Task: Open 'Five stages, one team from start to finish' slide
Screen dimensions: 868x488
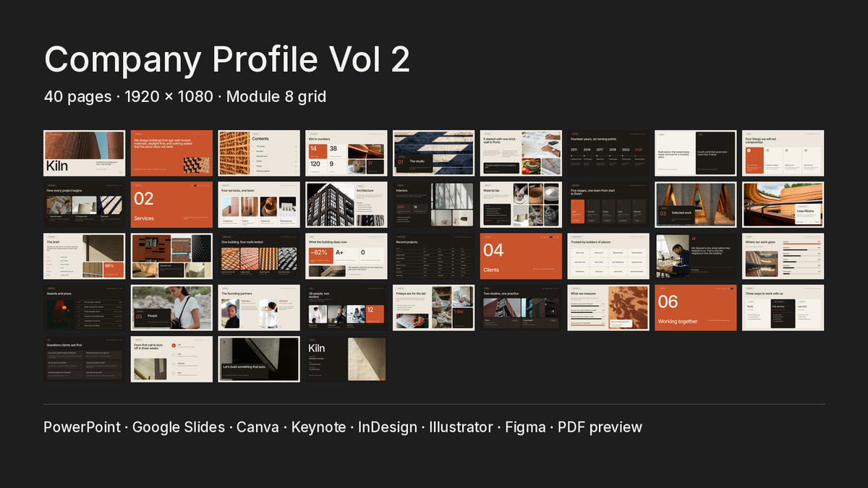Action: (x=608, y=205)
